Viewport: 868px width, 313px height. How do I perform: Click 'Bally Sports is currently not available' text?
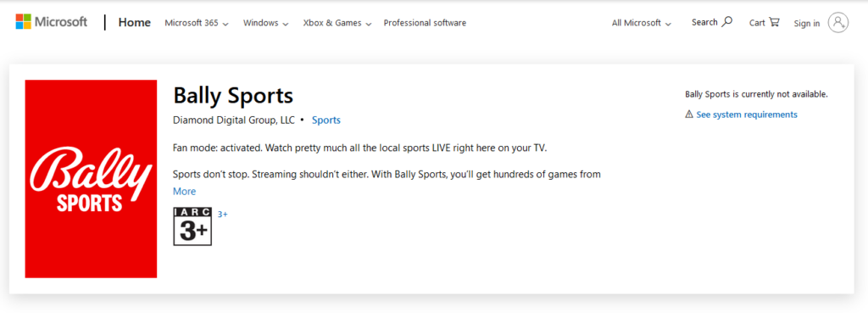[x=757, y=94]
